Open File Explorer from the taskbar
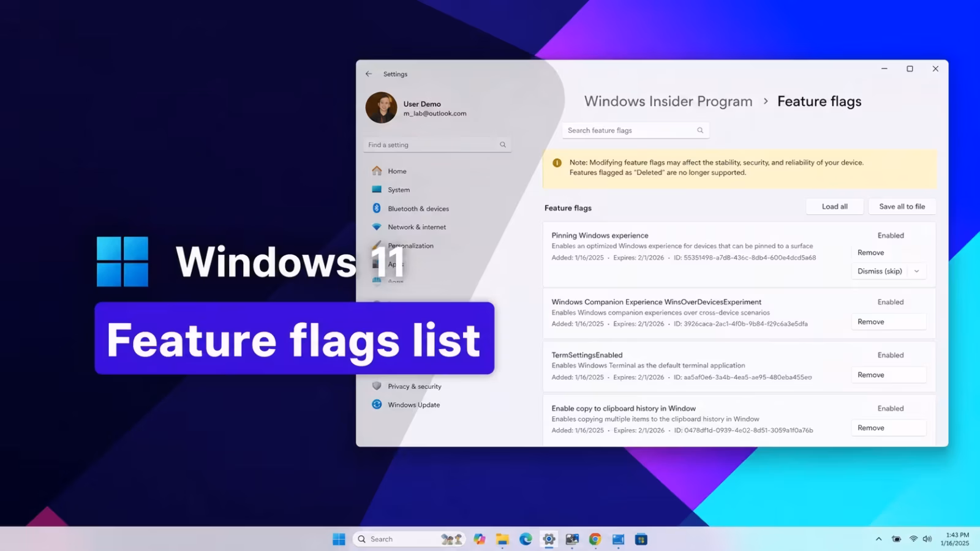This screenshot has height=551, width=980. coord(502,539)
